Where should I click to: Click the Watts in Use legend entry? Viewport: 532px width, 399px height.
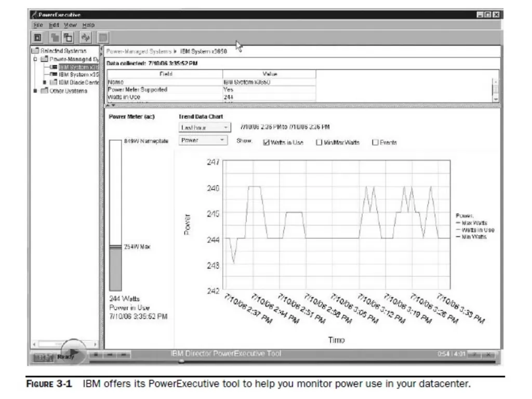(475, 230)
